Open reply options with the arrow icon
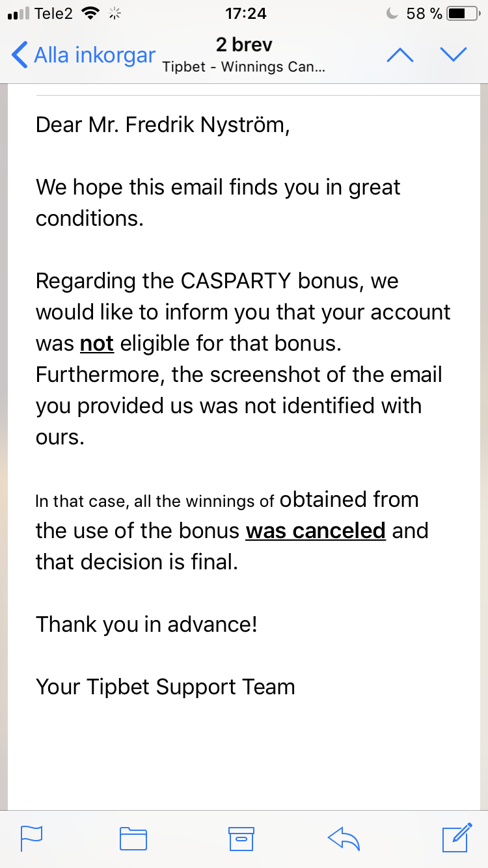 point(344,839)
